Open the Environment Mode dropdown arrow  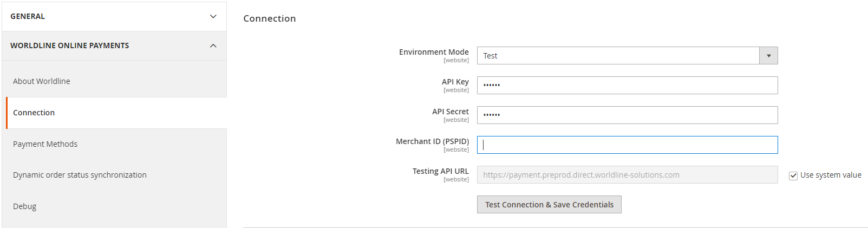click(768, 56)
